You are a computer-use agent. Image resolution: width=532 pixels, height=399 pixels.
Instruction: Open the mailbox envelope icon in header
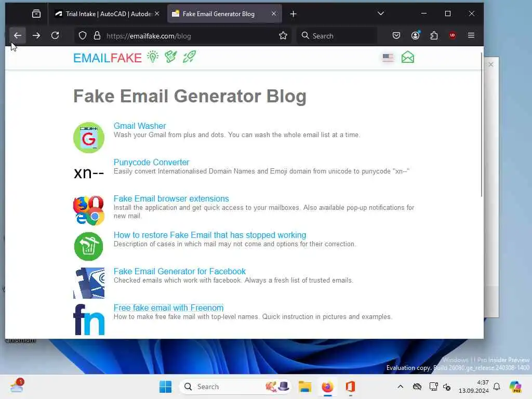[407, 57]
